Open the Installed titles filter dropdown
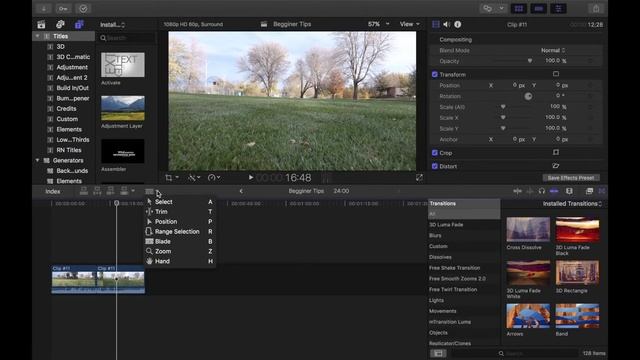Viewport: 640px width, 360px height. [x=113, y=24]
